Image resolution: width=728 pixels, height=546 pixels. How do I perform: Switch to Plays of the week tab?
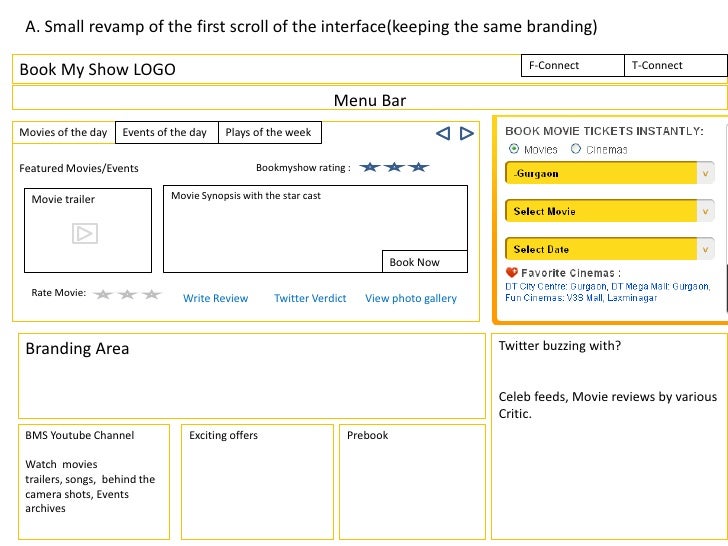pos(270,132)
